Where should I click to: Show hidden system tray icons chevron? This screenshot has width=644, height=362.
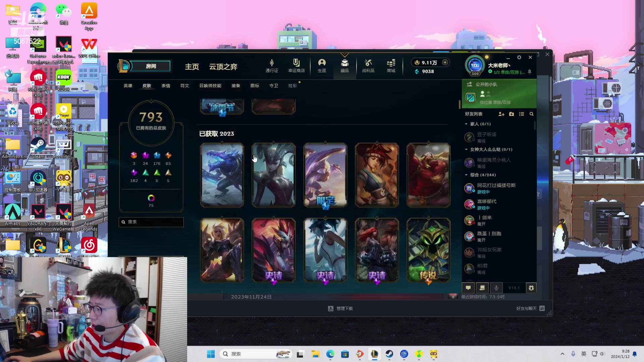(562, 354)
